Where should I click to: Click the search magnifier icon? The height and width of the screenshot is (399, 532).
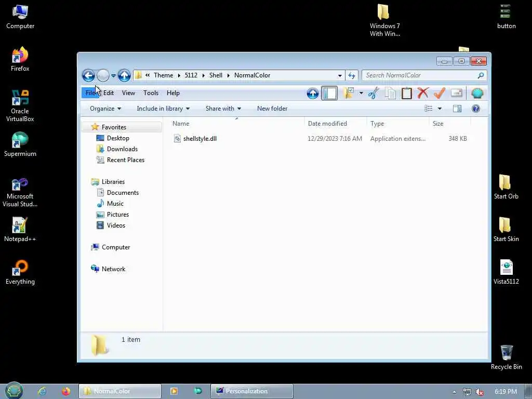click(481, 75)
